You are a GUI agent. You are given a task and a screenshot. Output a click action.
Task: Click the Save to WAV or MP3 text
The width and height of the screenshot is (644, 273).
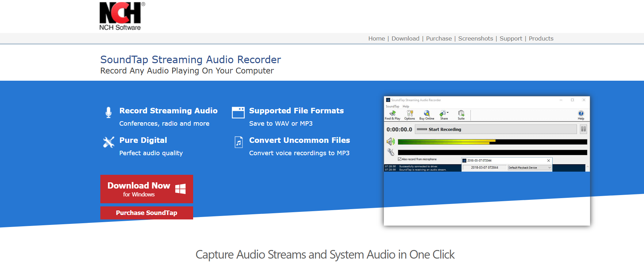pyautogui.click(x=281, y=123)
